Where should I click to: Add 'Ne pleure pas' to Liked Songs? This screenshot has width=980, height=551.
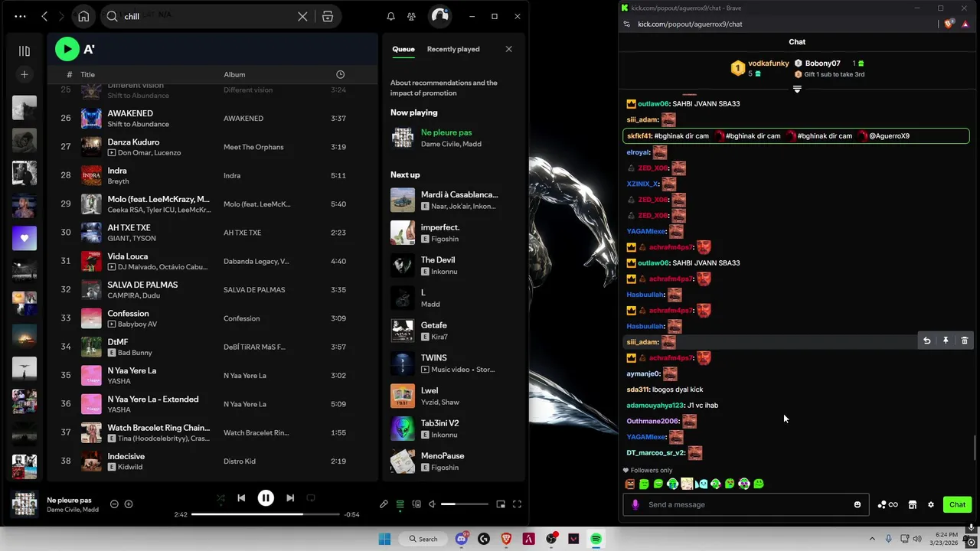tap(129, 504)
